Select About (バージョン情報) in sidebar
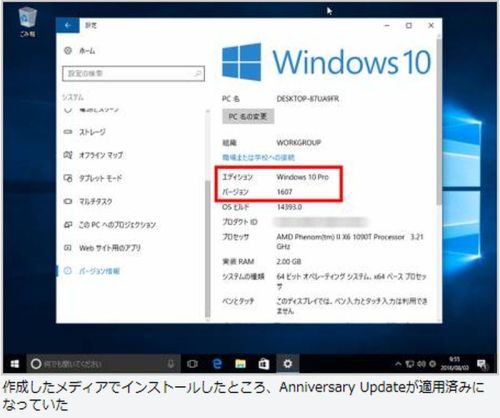The height and width of the screenshot is (418, 500). click(x=99, y=271)
